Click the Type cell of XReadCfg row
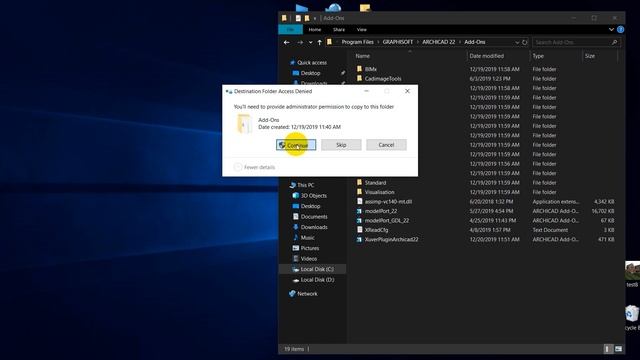Viewport: 640px width, 360px height. click(550, 230)
